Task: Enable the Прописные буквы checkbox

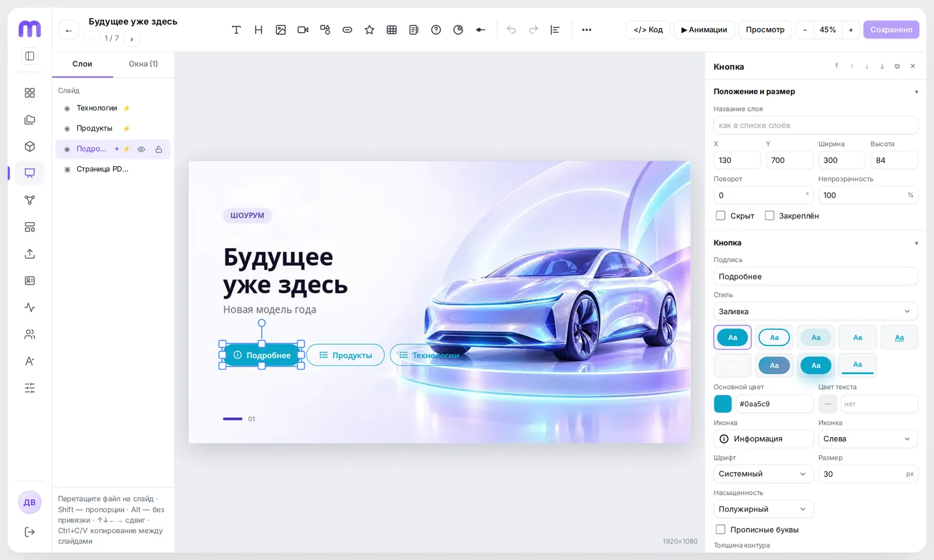Action: [x=721, y=530]
